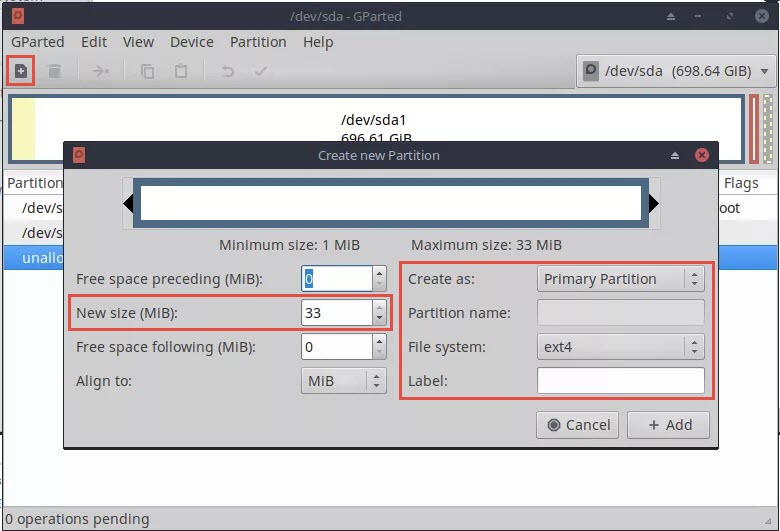780x531 pixels.
Task: Click the Cancel button
Action: tap(578, 425)
